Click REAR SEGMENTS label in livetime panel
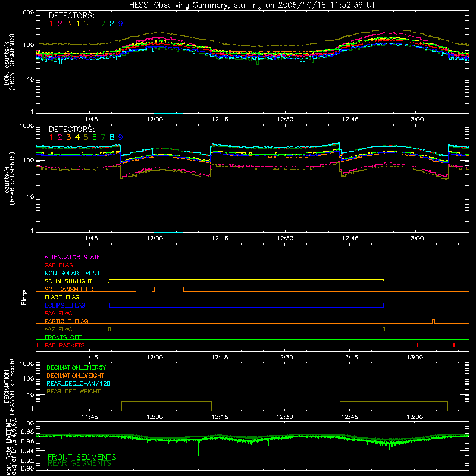 (x=80, y=464)
